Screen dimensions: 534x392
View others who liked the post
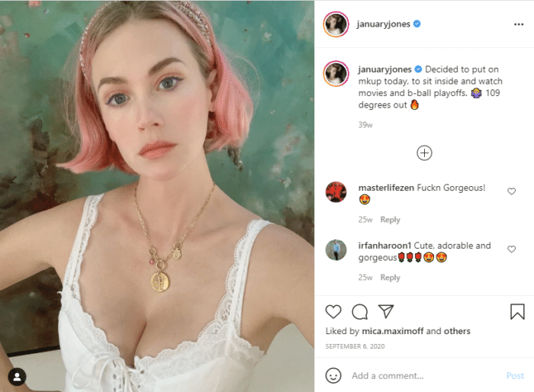(457, 331)
